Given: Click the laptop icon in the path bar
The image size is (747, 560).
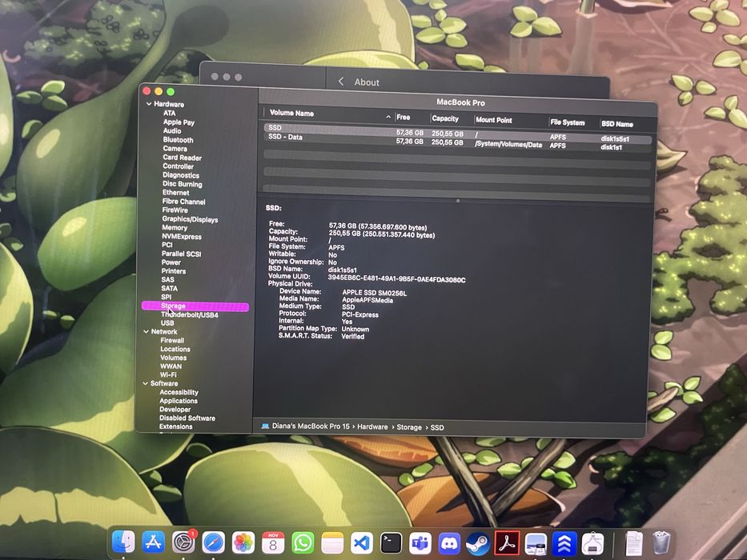Looking at the screenshot, I should click(265, 426).
